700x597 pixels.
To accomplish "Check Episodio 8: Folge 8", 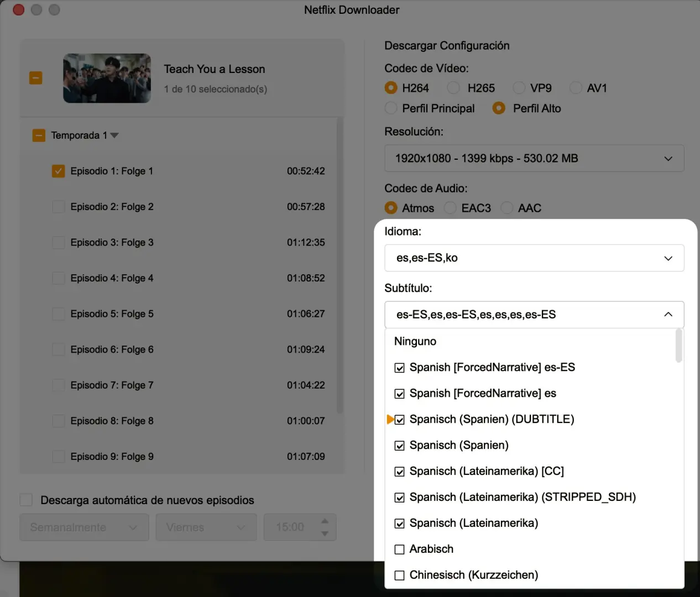I will [x=59, y=421].
